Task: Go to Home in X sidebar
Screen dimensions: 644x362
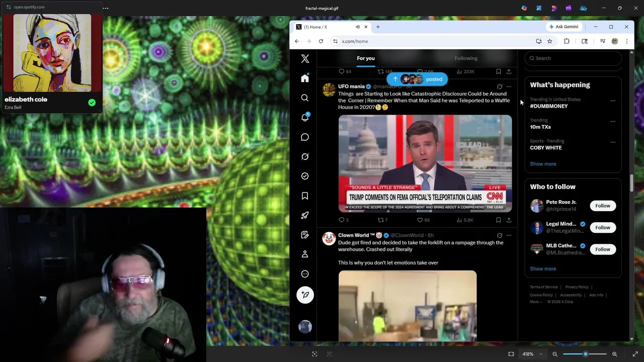Action: 305,78
